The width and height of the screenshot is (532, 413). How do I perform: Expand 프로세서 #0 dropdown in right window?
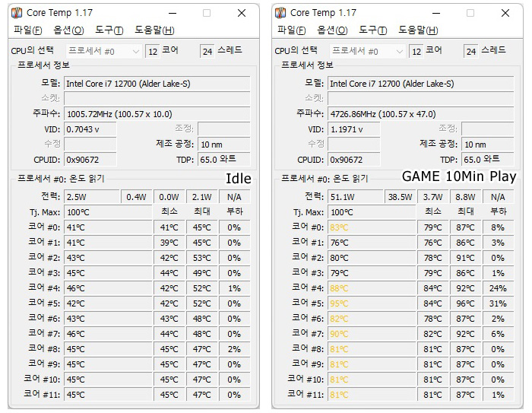tap(367, 51)
